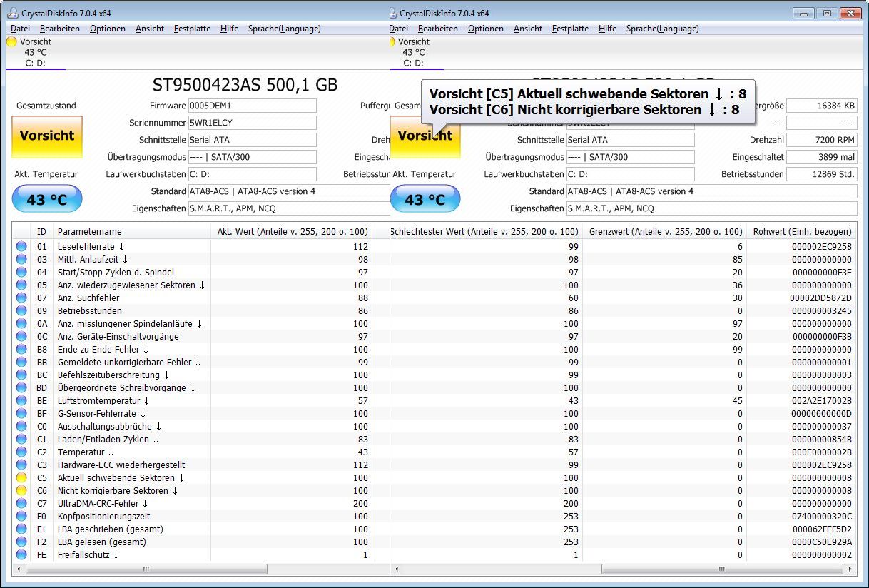The image size is (869, 588).
Task: Minimize the CrystalDiskInfo window
Action: coord(804,13)
